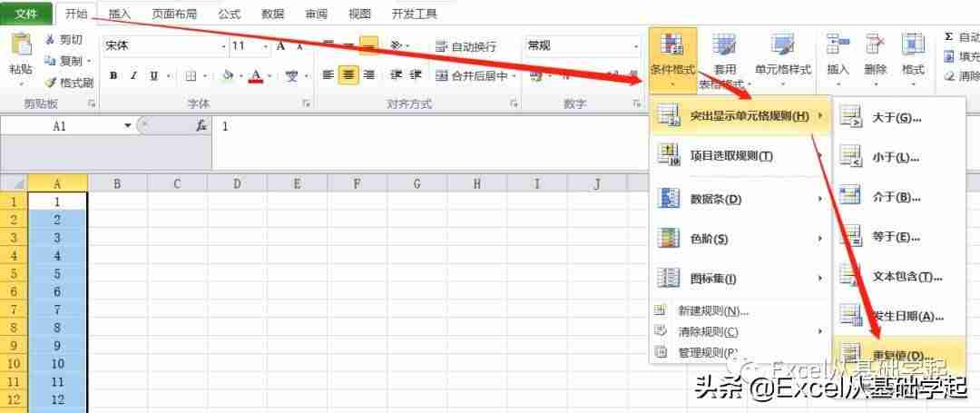This screenshot has height=413, width=980.
Task: Click the fill color bucket icon
Action: (228, 75)
